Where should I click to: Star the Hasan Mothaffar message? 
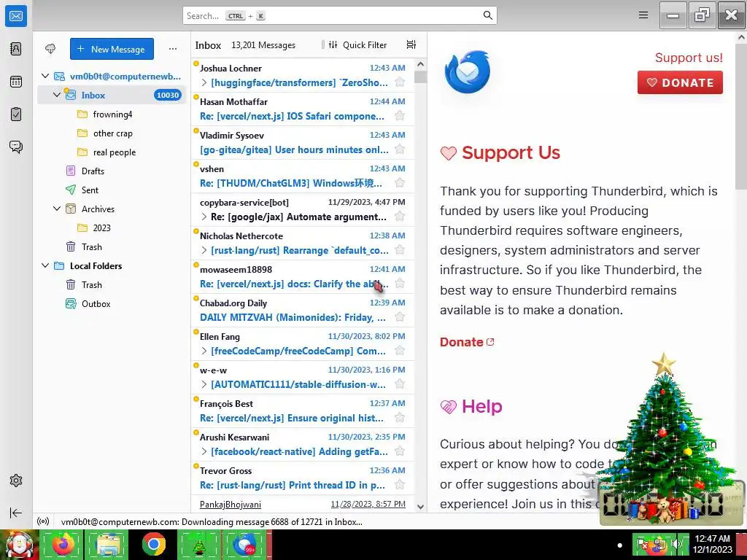point(400,116)
